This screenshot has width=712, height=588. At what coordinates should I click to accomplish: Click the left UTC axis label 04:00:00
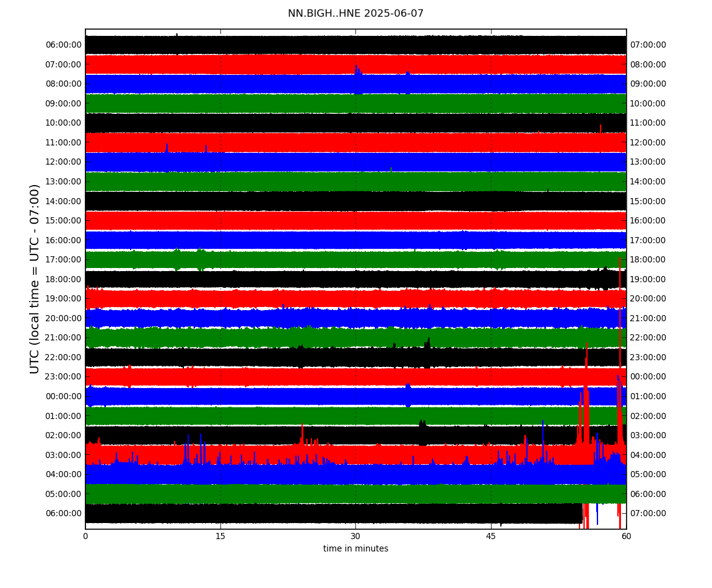[64, 475]
